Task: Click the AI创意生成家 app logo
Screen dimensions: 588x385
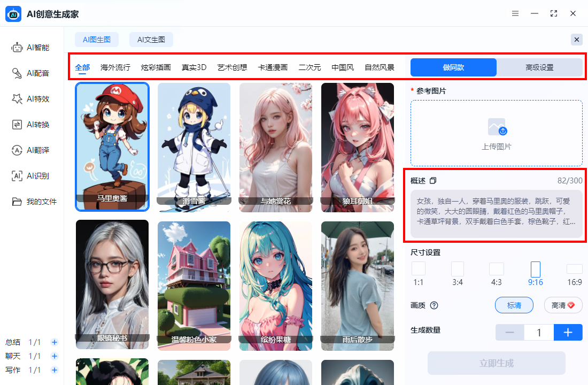Action: pos(13,14)
